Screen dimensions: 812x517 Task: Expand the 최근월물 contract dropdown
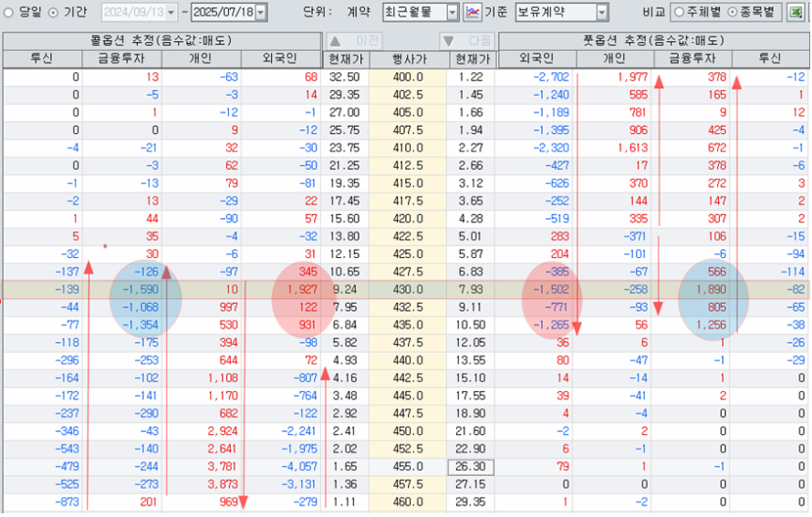click(453, 12)
